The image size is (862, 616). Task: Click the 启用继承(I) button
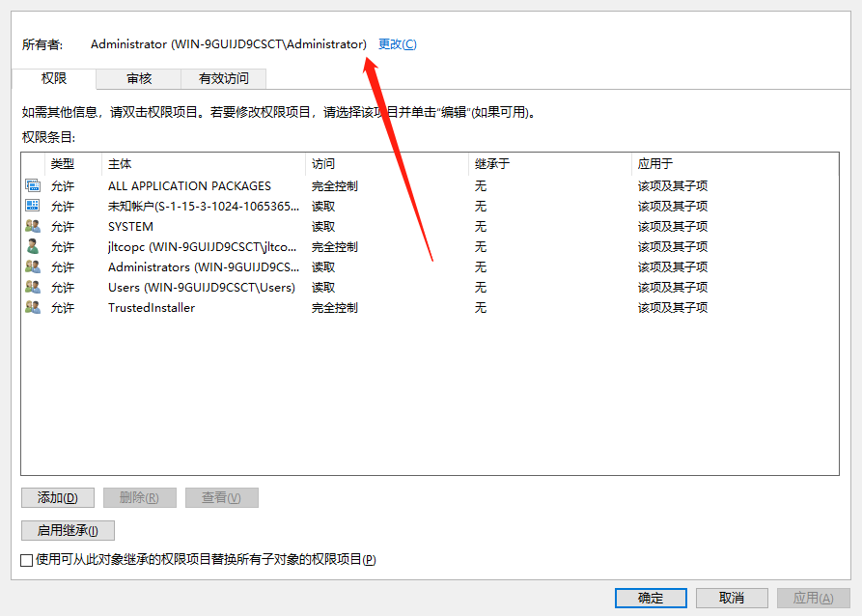tap(68, 531)
